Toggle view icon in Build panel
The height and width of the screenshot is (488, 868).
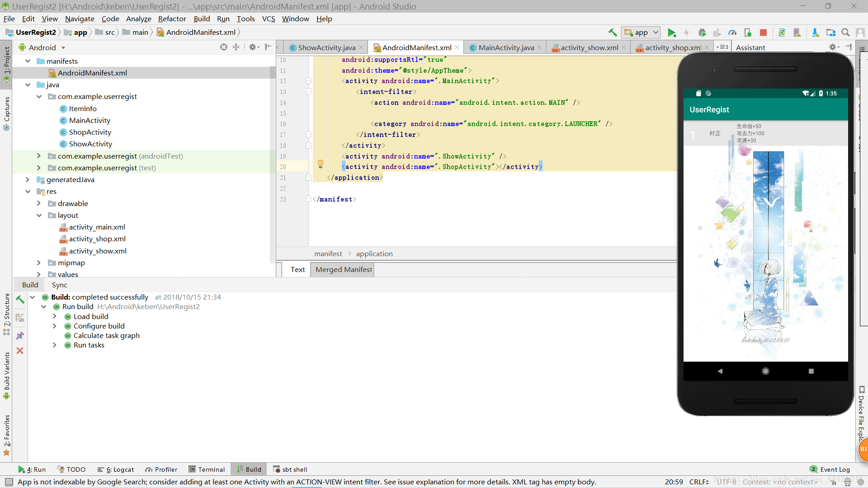tap(20, 318)
